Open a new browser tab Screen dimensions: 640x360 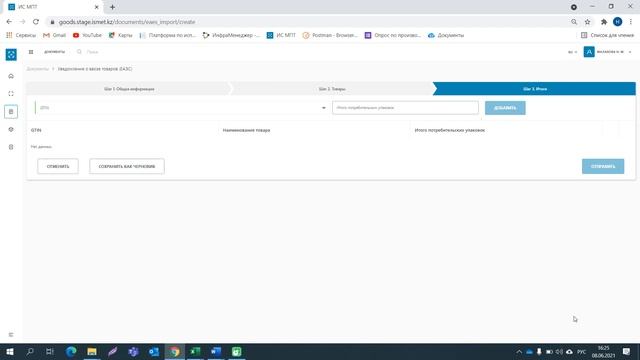coord(112,7)
